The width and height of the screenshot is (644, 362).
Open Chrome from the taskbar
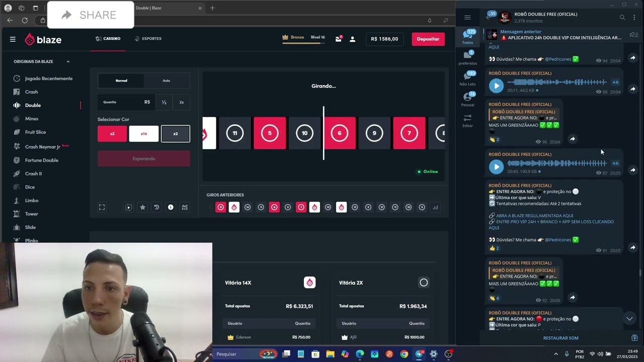point(404,354)
